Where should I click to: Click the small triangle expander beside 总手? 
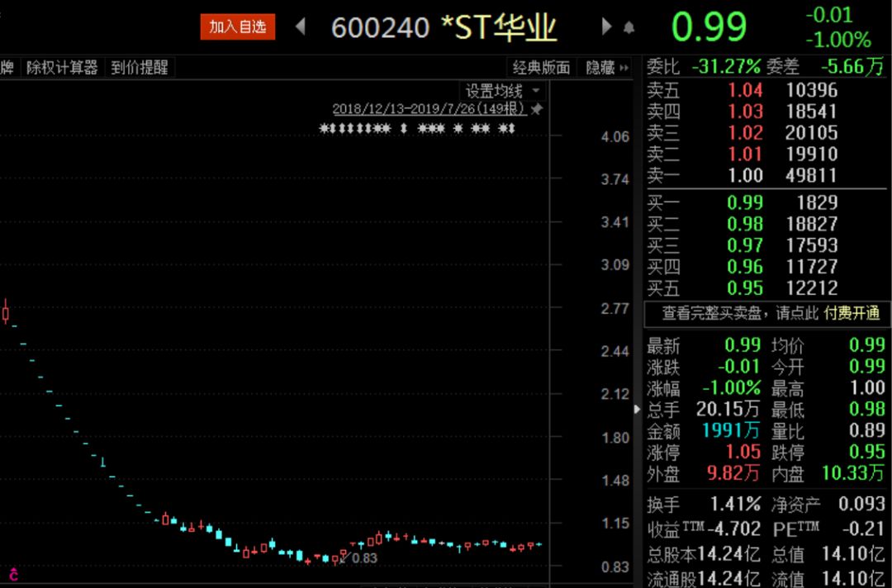pyautogui.click(x=638, y=409)
